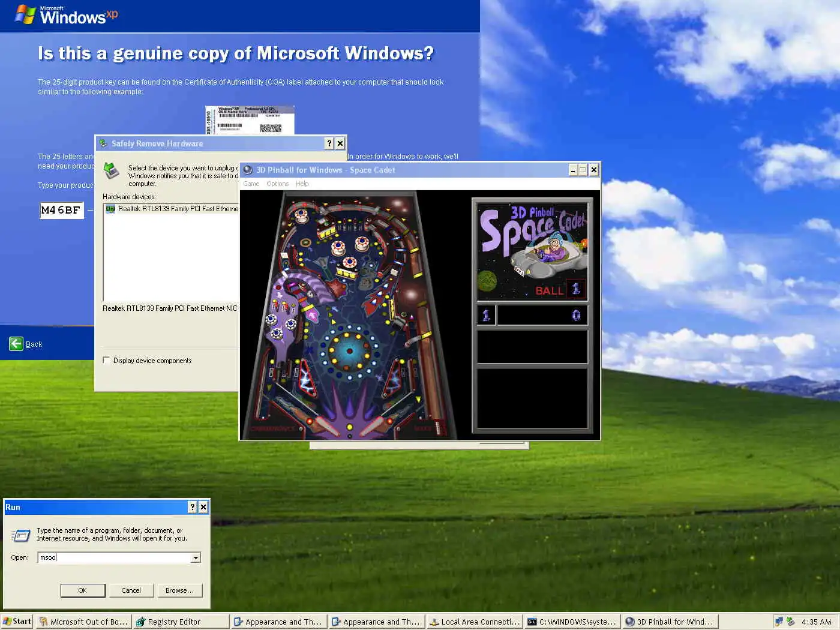Click the help question button in Run dialog

click(x=193, y=507)
